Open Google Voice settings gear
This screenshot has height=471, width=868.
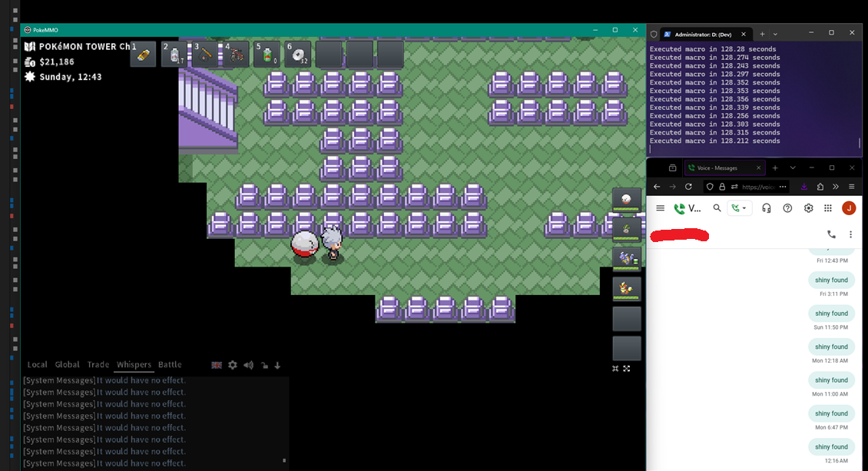coord(809,208)
